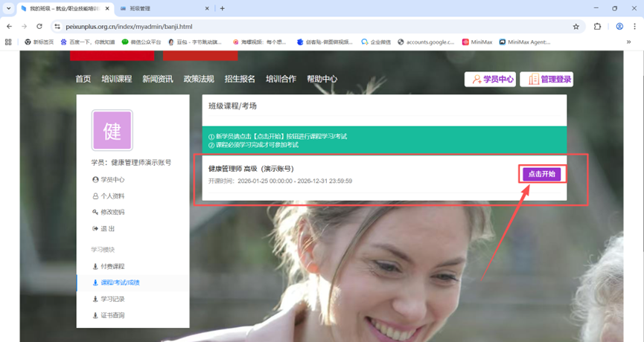
Task: Click the browser new tab plus icon
Action: click(x=222, y=8)
